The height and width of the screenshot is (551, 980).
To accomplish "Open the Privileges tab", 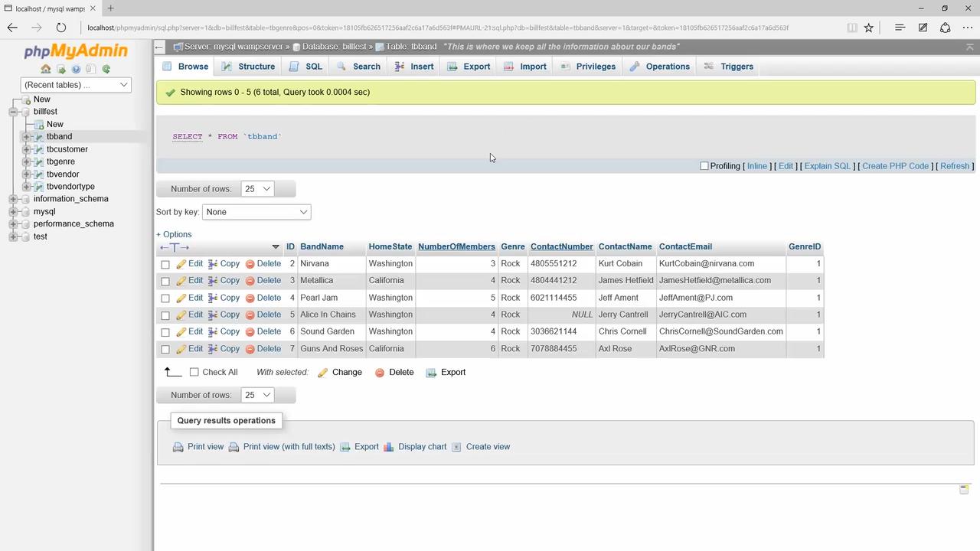I will click(587, 67).
